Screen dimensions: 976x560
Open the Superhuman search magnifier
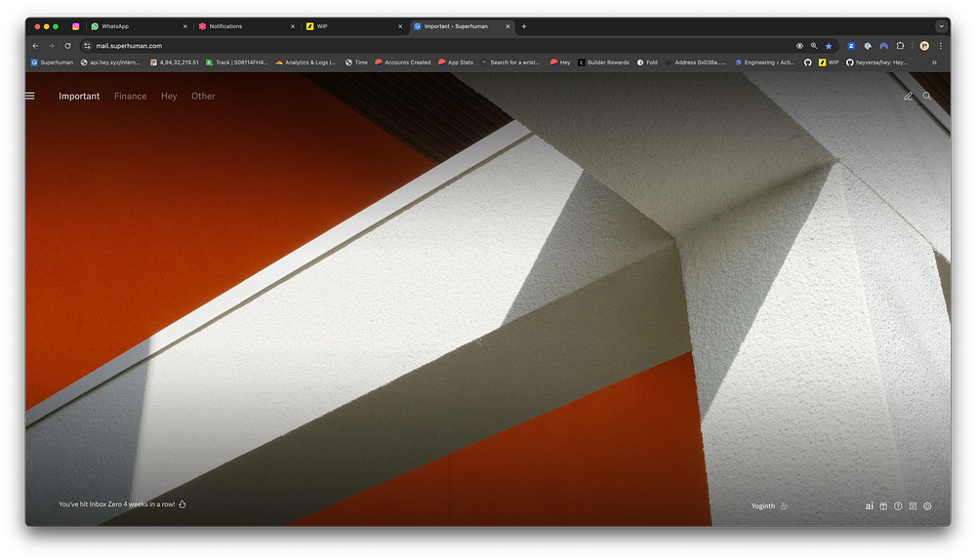coord(927,96)
